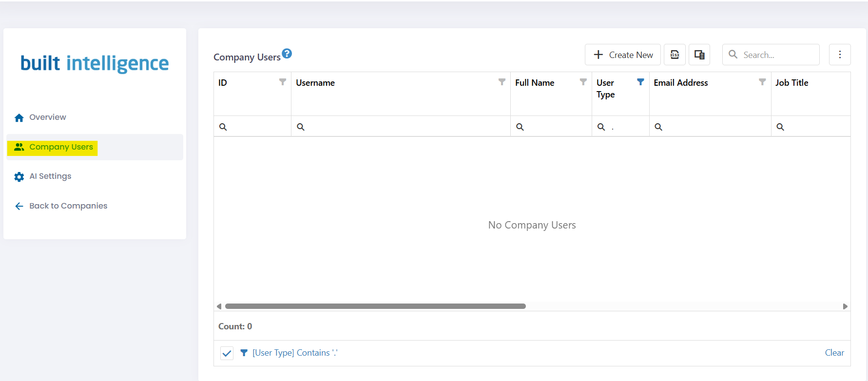Click the ID filter row search icon
This screenshot has width=868, height=381.
click(x=223, y=127)
